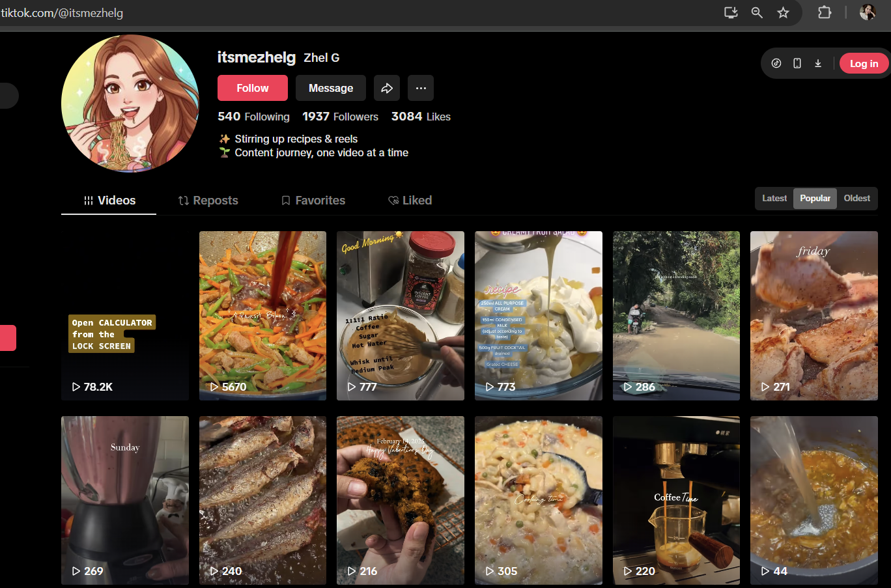Open the Favorites tab

pyautogui.click(x=313, y=201)
